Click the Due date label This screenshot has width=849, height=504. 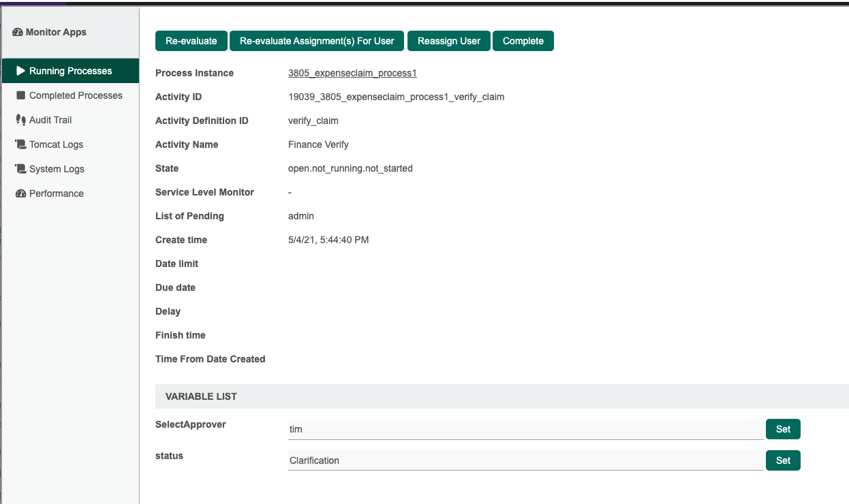175,287
